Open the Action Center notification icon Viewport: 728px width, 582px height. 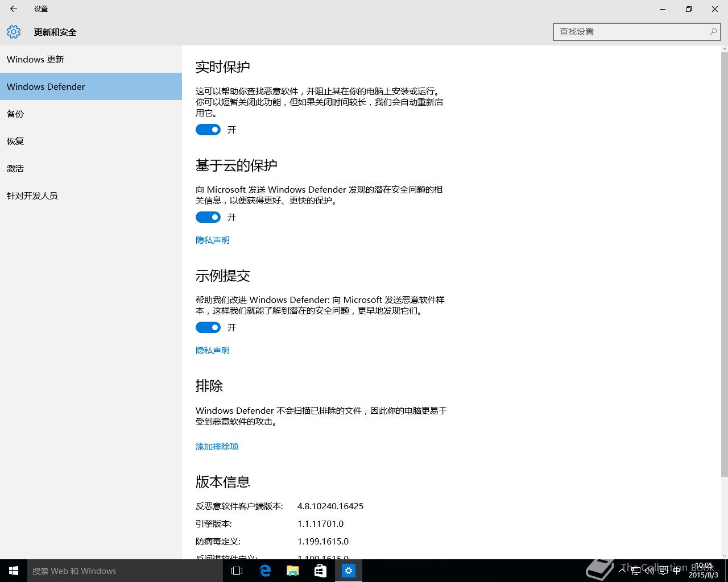click(x=663, y=571)
